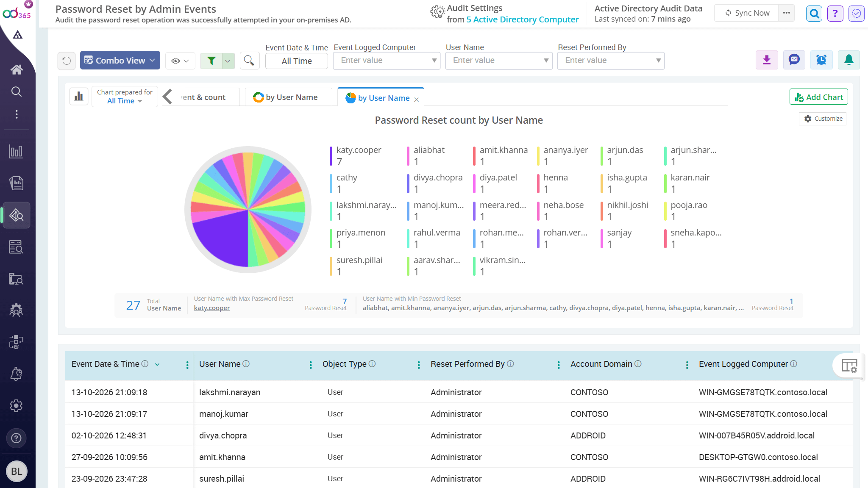Click the cathy legend entry

point(344,183)
